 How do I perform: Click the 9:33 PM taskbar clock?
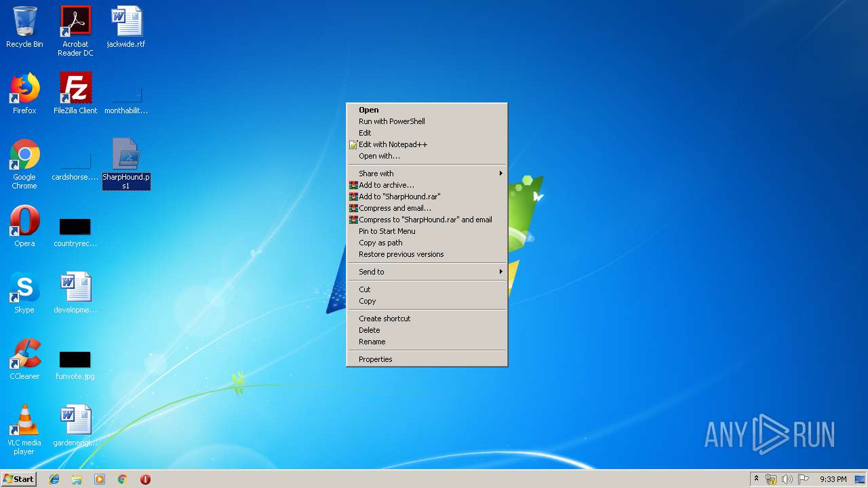click(x=833, y=479)
